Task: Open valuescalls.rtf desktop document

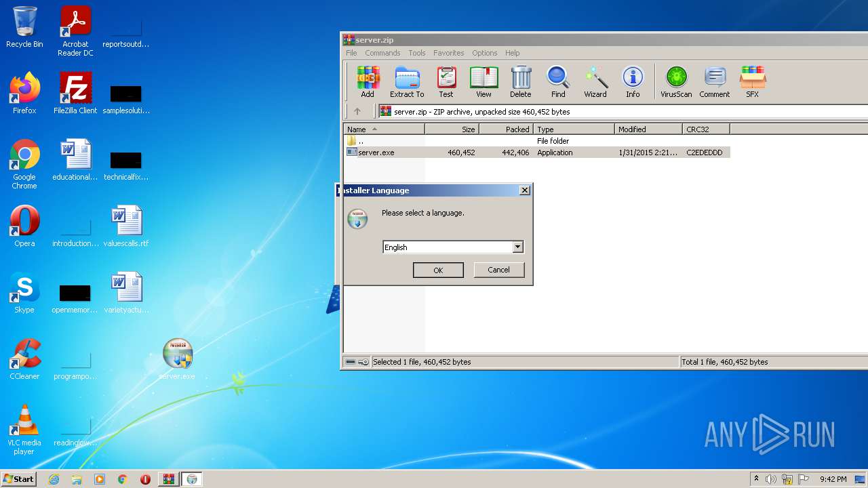Action: point(126,226)
